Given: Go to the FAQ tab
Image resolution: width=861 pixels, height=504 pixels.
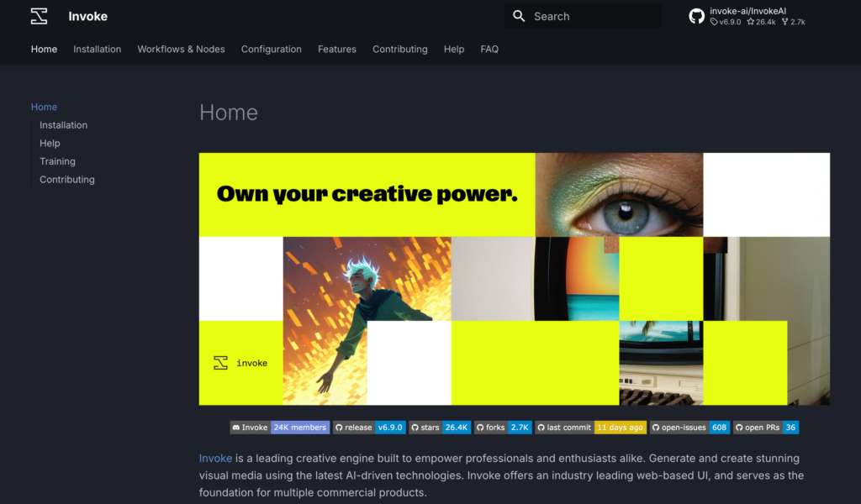Looking at the screenshot, I should coord(489,49).
